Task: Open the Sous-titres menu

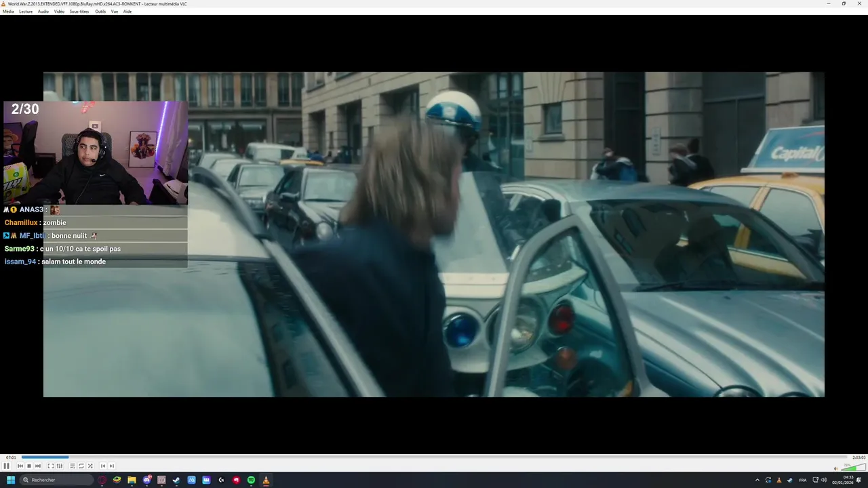Action: pos(79,12)
